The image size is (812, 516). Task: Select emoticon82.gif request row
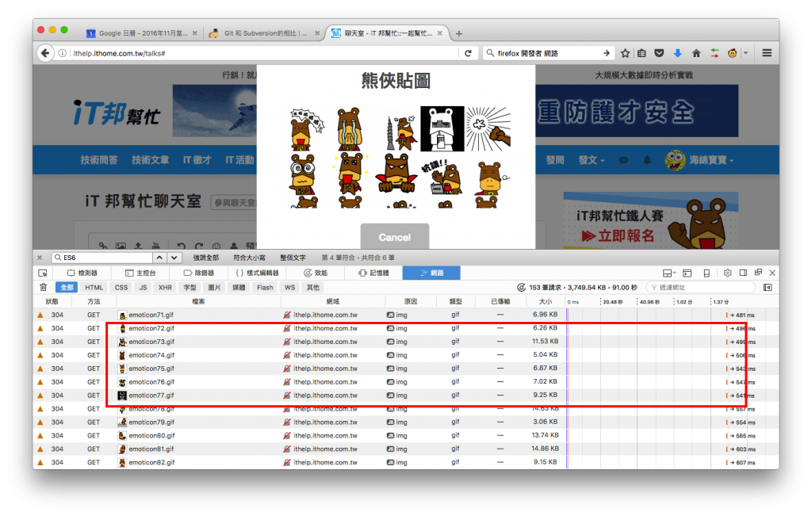click(x=406, y=463)
